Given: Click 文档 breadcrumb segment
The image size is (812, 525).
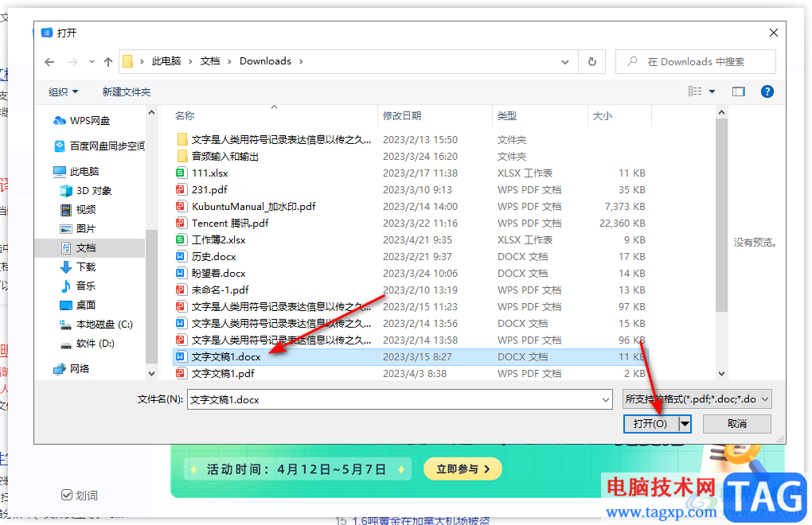Looking at the screenshot, I should 210,61.
